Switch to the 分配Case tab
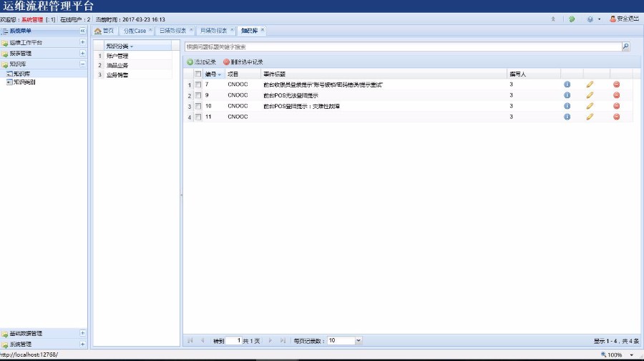This screenshot has height=361, width=644. click(x=135, y=31)
